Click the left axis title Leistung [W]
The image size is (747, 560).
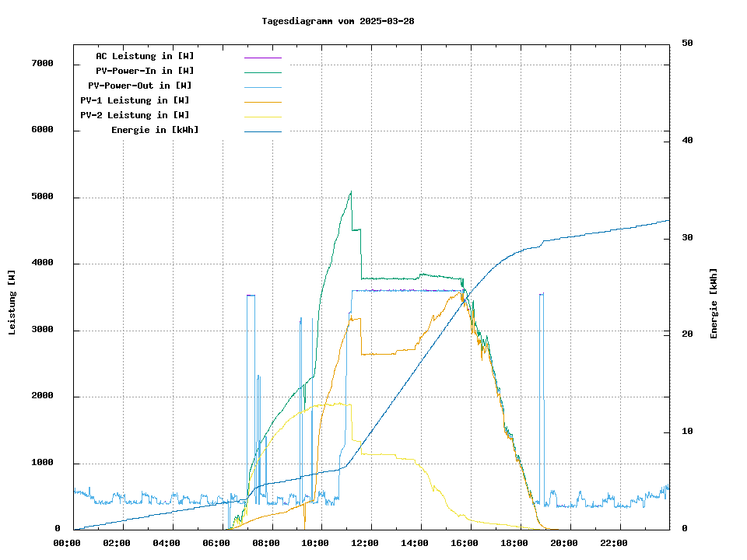pyautogui.click(x=12, y=303)
